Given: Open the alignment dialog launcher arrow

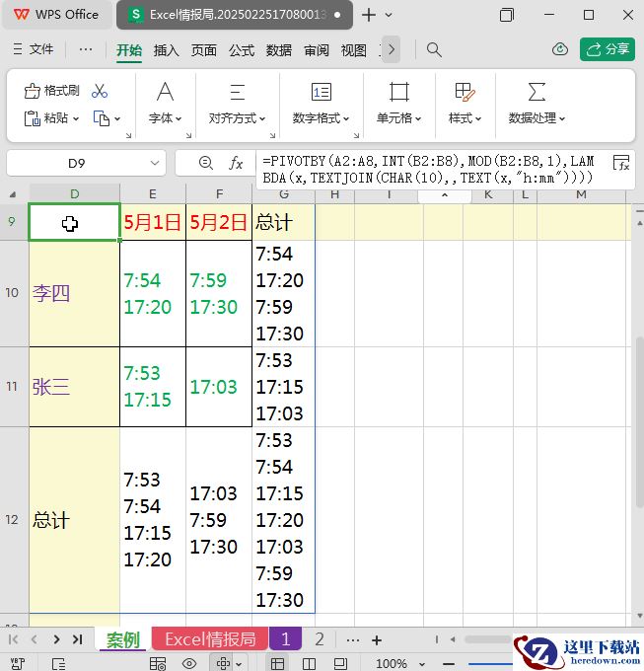Looking at the screenshot, I should 272,135.
